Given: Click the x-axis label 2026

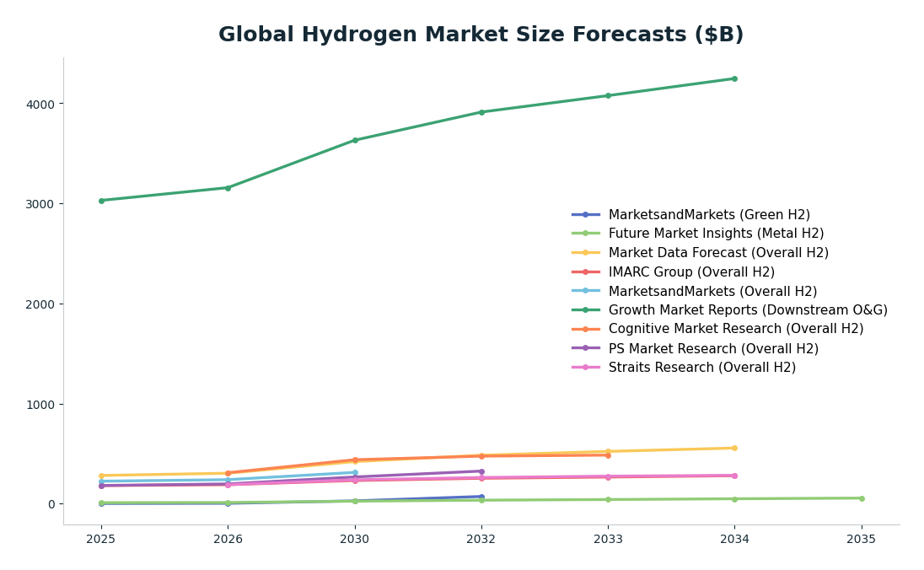Looking at the screenshot, I should (x=228, y=540).
